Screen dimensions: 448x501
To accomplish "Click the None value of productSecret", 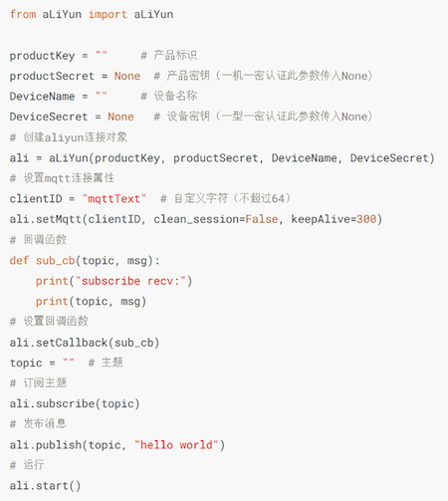I will coord(127,76).
